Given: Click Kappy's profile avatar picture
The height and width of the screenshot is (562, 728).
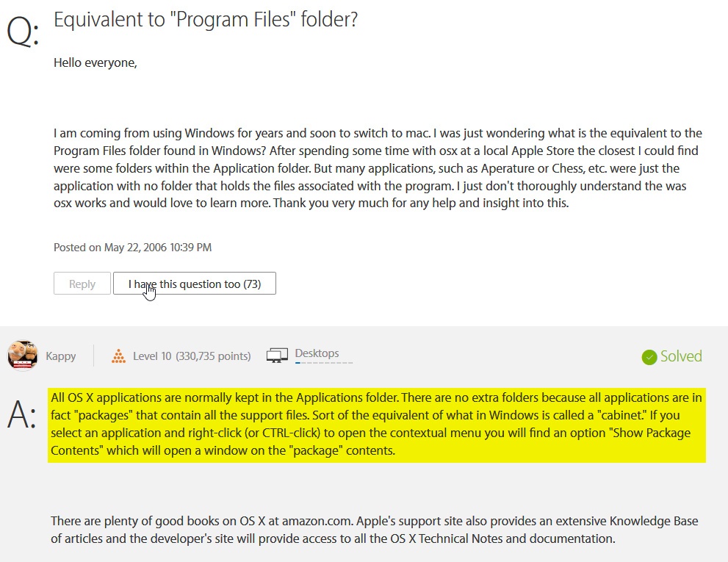Looking at the screenshot, I should [22, 356].
